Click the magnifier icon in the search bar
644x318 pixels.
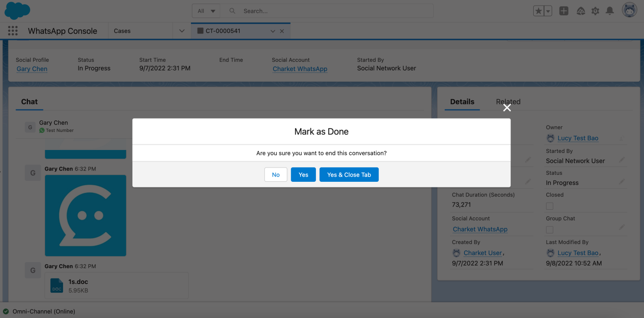(232, 11)
